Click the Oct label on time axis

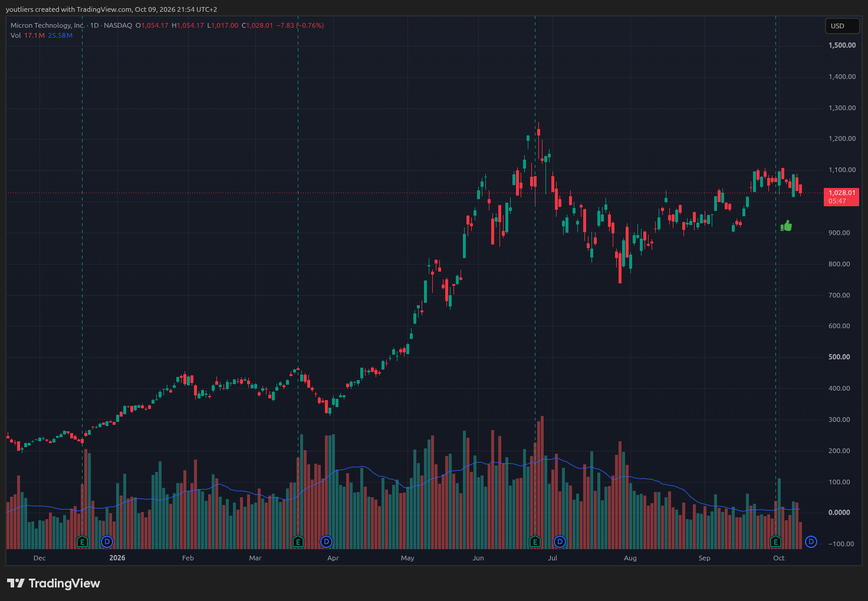[x=779, y=558]
